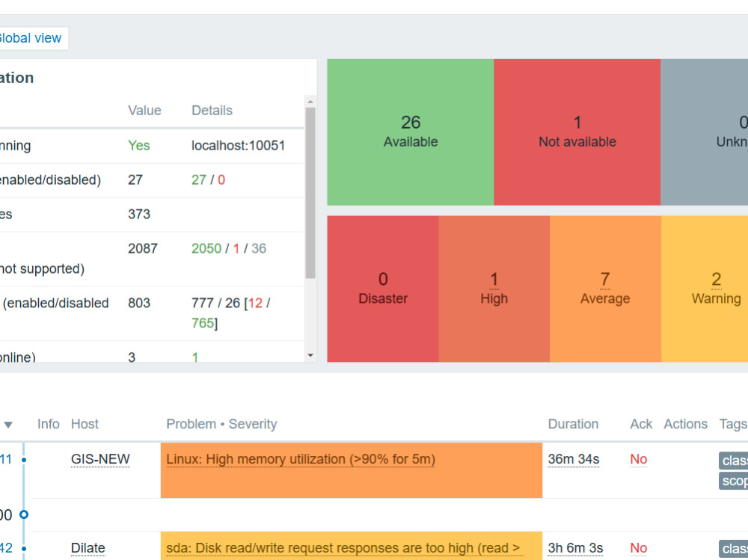Screen dimensions: 748x560
Task: Click the system information scrollbar thumb
Action: click(310, 193)
